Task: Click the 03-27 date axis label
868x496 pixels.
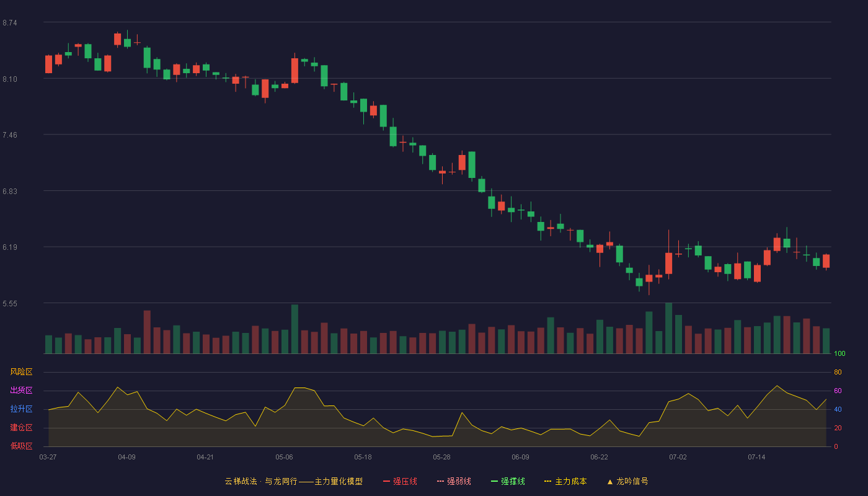Action: 48,457
